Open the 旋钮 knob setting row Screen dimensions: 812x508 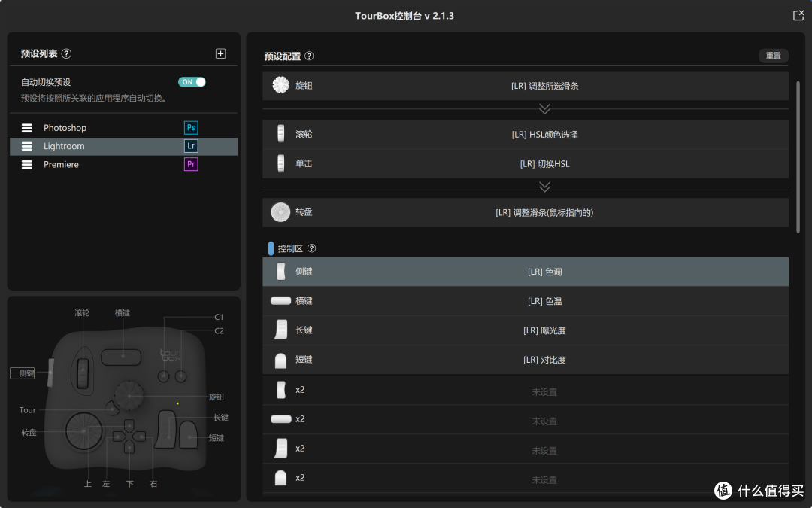click(526, 86)
